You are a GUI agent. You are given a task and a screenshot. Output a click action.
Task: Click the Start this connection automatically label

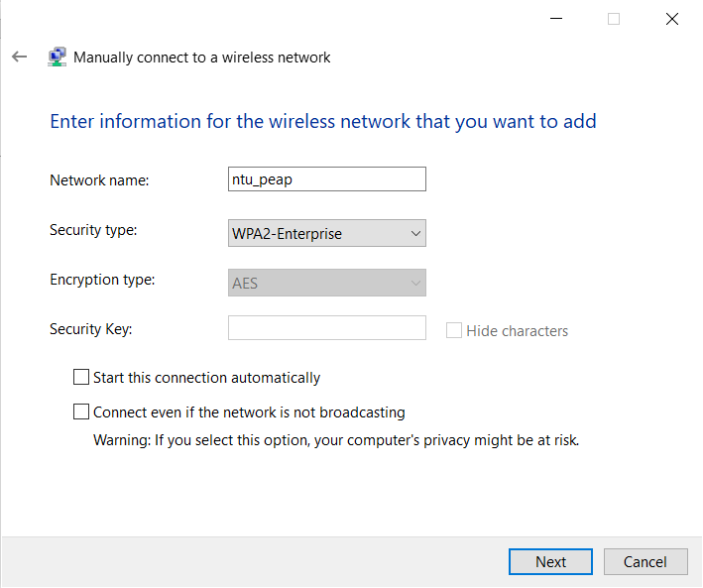[206, 378]
